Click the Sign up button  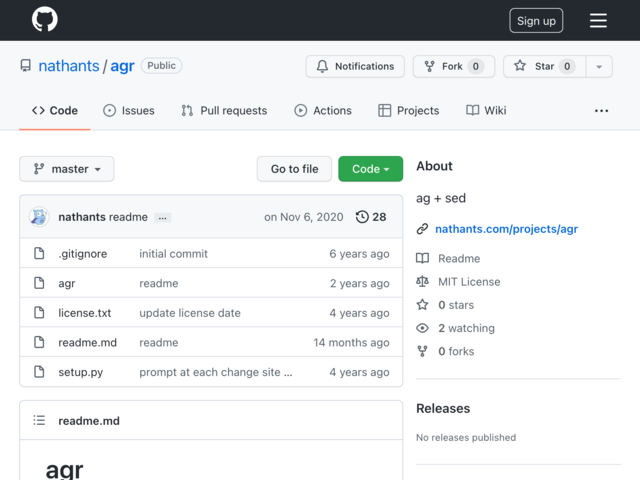[x=536, y=20]
